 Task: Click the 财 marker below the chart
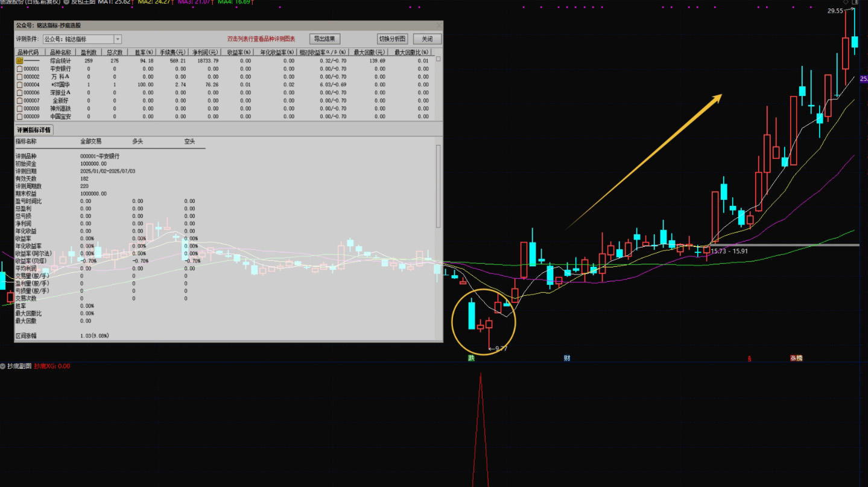(x=567, y=358)
